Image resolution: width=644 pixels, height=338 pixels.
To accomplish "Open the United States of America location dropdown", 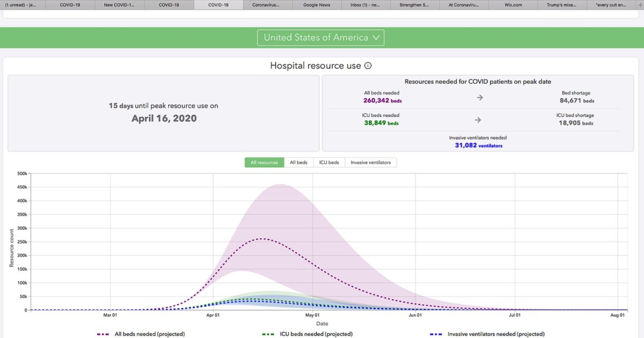I will pos(321,38).
